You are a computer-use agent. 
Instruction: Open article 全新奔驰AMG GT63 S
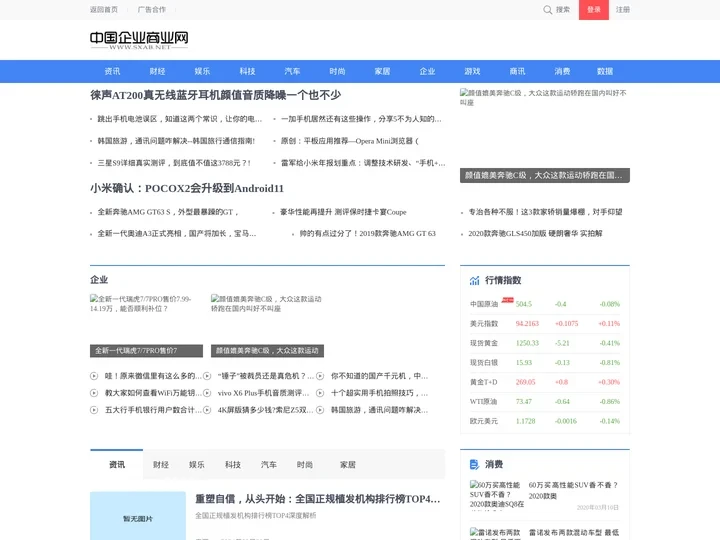168,212
